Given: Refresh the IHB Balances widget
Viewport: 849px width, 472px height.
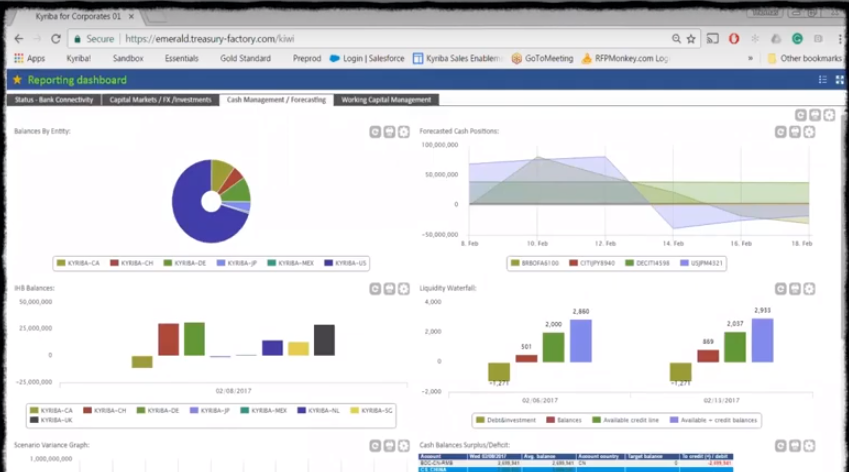Looking at the screenshot, I should [x=375, y=289].
